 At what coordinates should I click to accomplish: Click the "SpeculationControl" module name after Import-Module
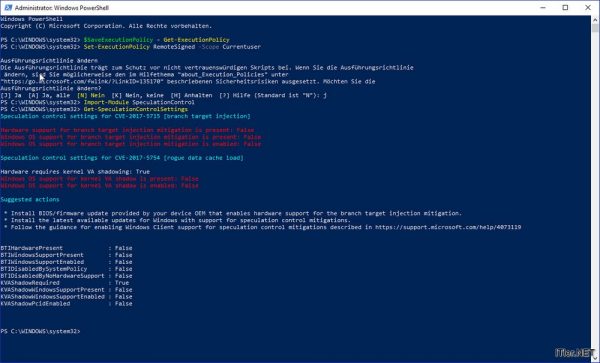coord(163,102)
